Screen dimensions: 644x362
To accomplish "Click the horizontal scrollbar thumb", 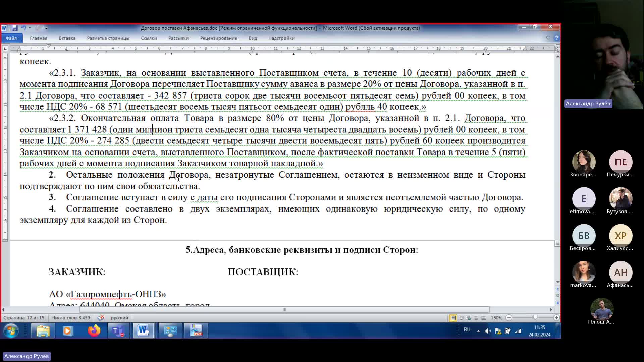I will click(x=284, y=310).
